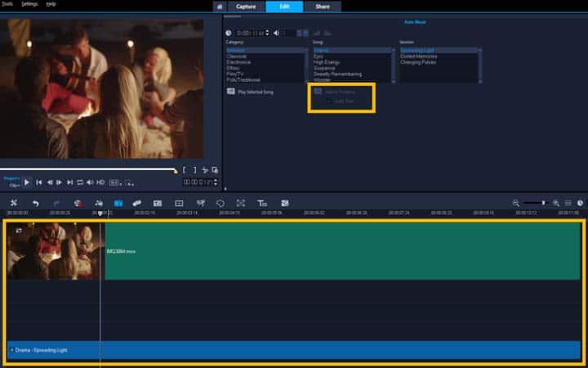This screenshot has height=368, width=588.
Task: Click Add to Timeline button
Action: click(x=335, y=92)
